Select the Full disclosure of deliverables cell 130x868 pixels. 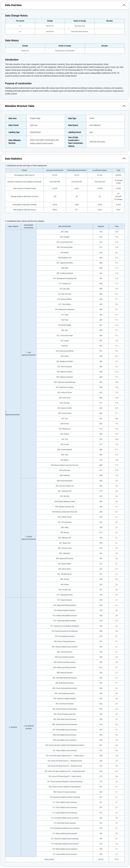[x=65, y=51]
